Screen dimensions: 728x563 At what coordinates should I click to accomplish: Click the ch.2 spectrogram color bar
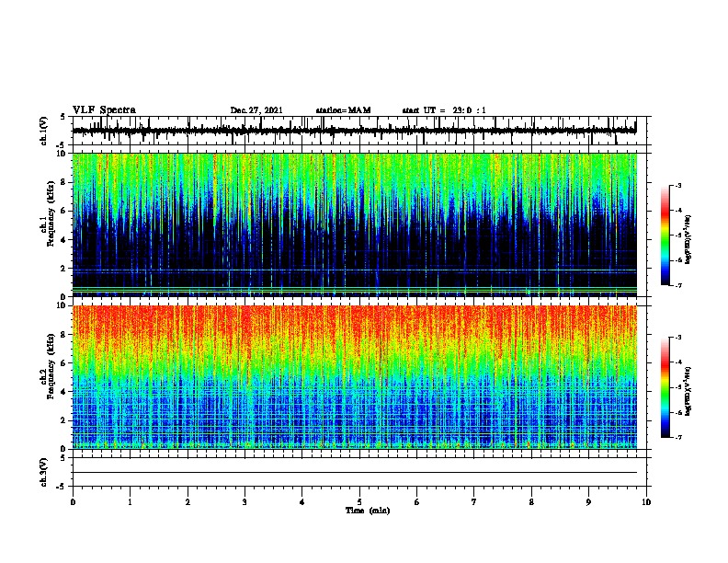[665, 387]
